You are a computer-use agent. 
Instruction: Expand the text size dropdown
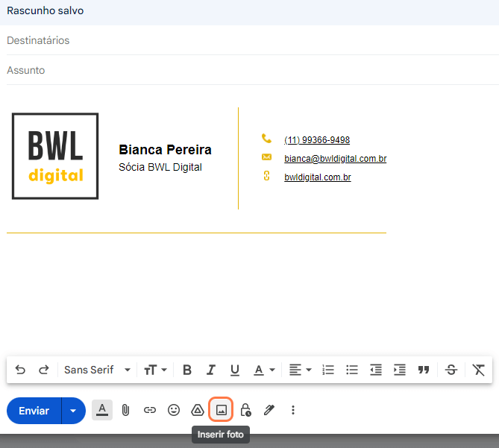point(155,370)
